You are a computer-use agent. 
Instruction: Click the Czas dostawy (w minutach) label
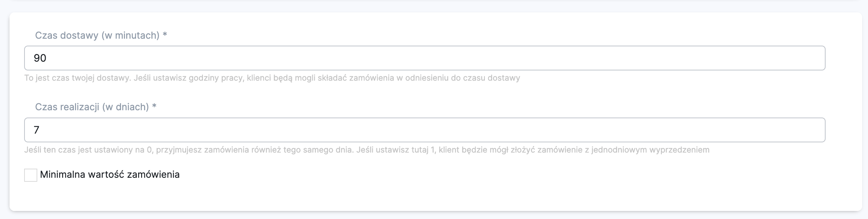97,35
